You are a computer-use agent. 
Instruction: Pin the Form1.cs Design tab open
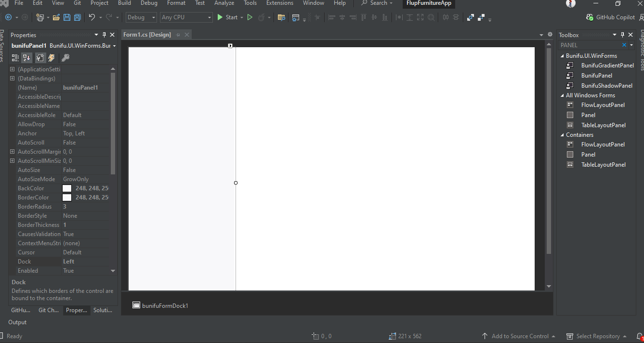178,34
